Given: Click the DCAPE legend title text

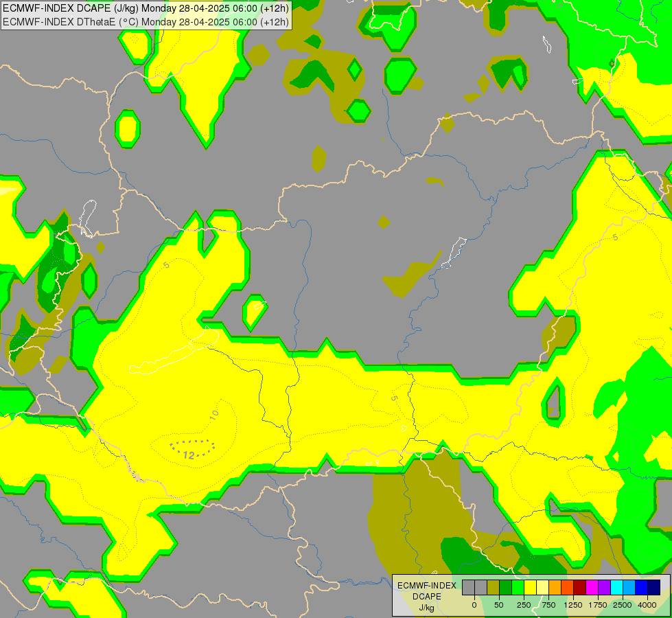Looking at the screenshot, I should coord(427,597).
